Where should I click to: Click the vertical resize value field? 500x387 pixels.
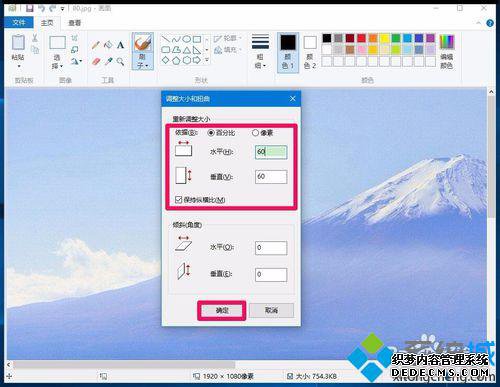[271, 177]
